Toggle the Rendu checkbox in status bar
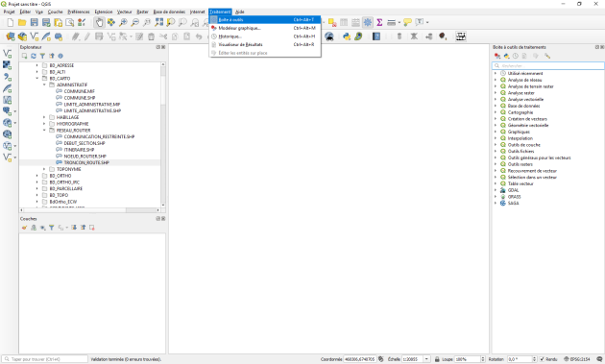This screenshot has height=364, width=605. tap(542, 359)
